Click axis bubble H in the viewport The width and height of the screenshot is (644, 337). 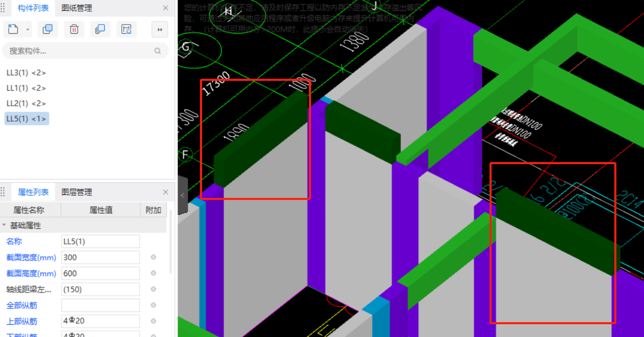click(229, 11)
